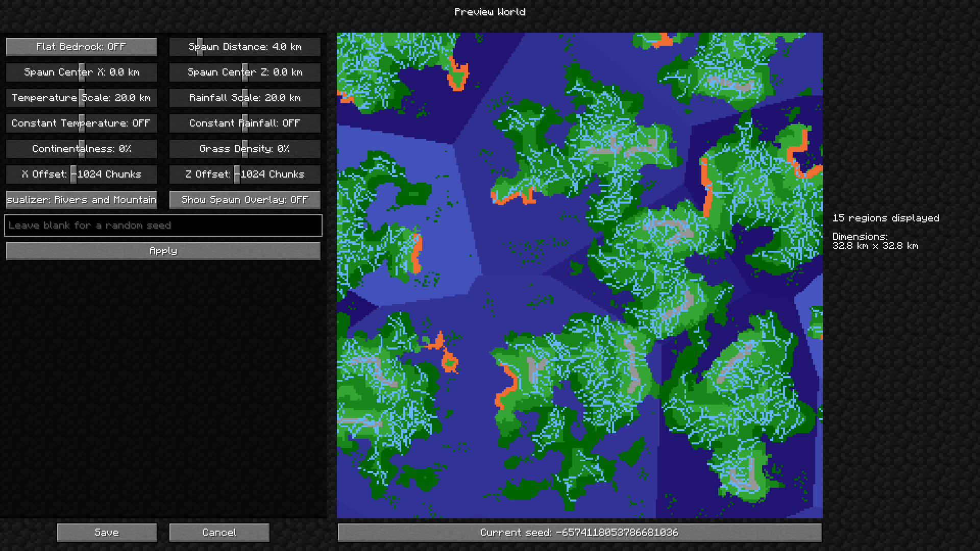Adjust the Temperature Scale slider
Viewport: 980px width, 551px height.
pos(82,97)
